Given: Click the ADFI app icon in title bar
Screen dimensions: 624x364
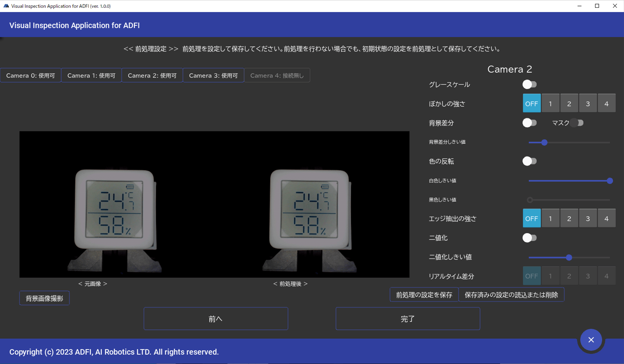Looking at the screenshot, I should (x=6, y=6).
